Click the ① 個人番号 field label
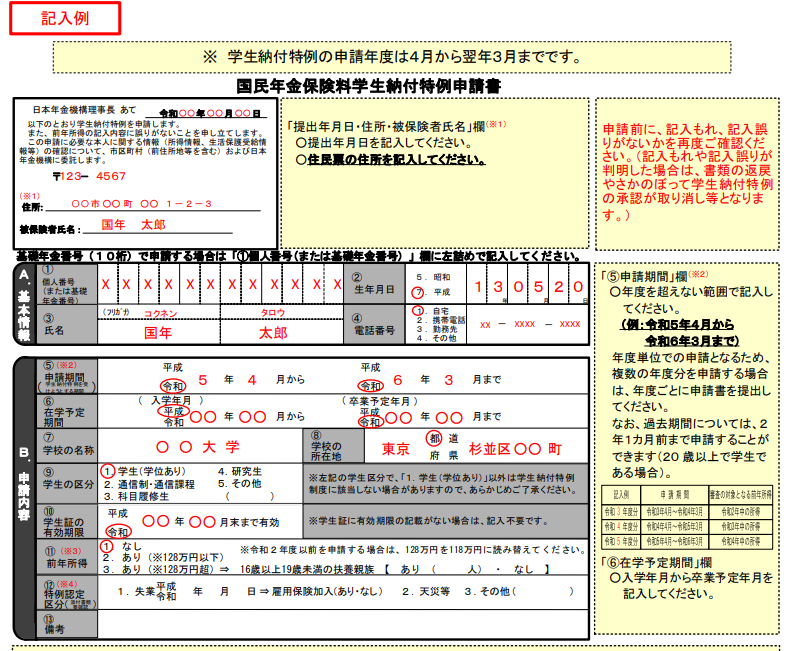 65,284
